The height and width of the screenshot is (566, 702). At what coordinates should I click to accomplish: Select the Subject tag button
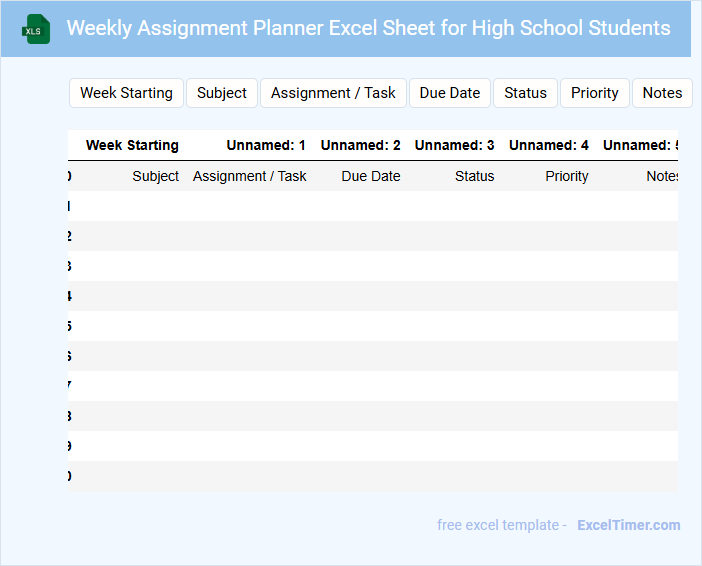point(222,93)
